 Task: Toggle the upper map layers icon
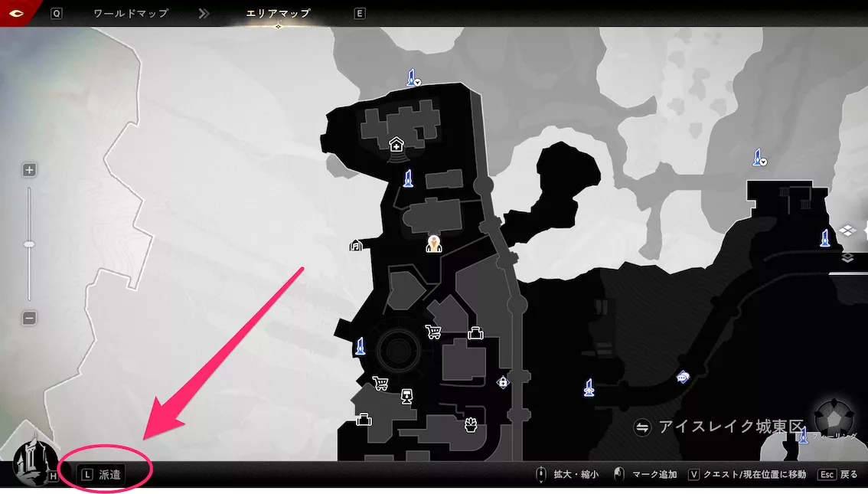847,230
